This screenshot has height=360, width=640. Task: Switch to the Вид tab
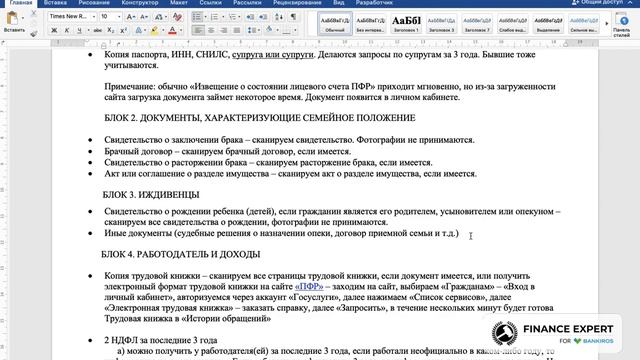click(338, 2)
